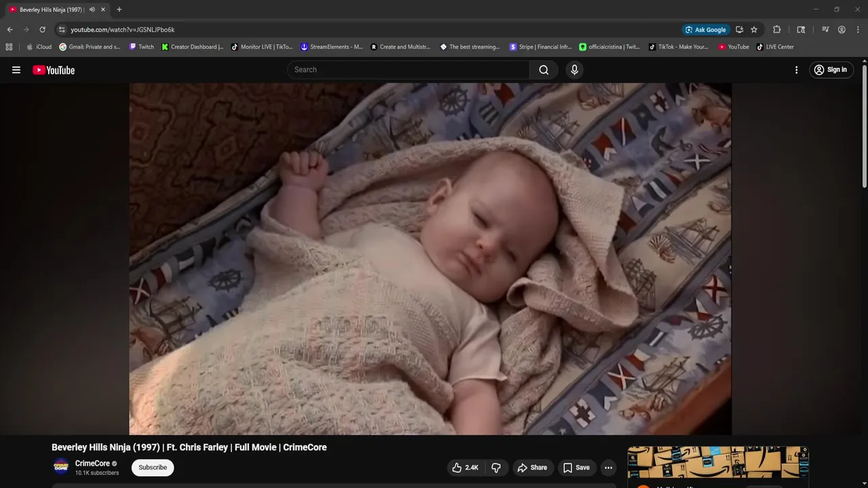
Task: Go back in browser history
Action: 9,30
